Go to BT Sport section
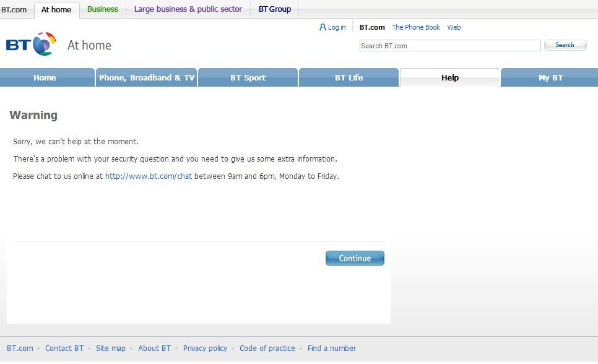The image size is (598, 364). point(248,77)
